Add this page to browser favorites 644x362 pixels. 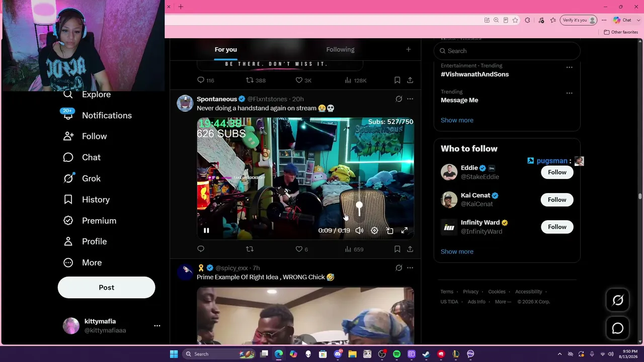coord(515,20)
